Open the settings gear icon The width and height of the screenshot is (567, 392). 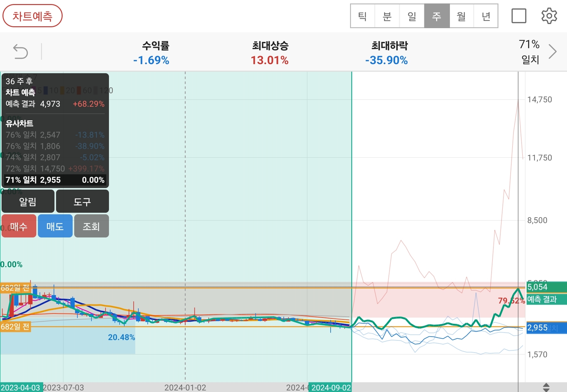point(549,16)
